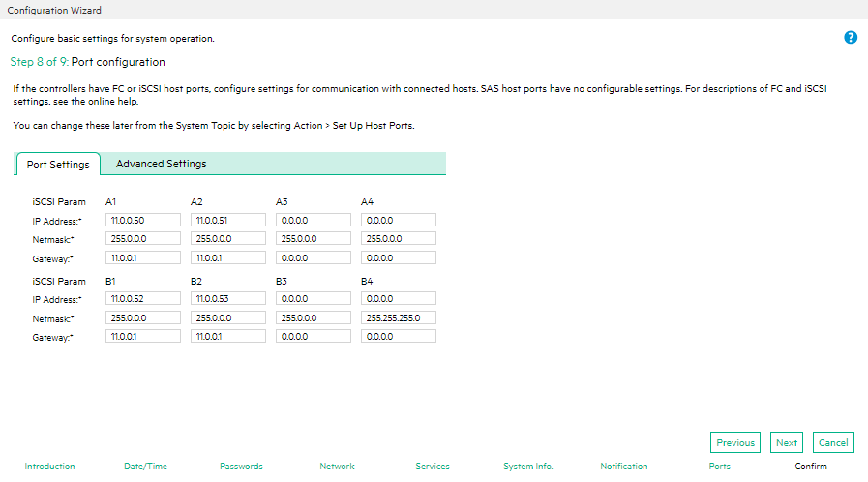Focus the B1 Gateway field
This screenshot has width=868, height=482.
[143, 336]
